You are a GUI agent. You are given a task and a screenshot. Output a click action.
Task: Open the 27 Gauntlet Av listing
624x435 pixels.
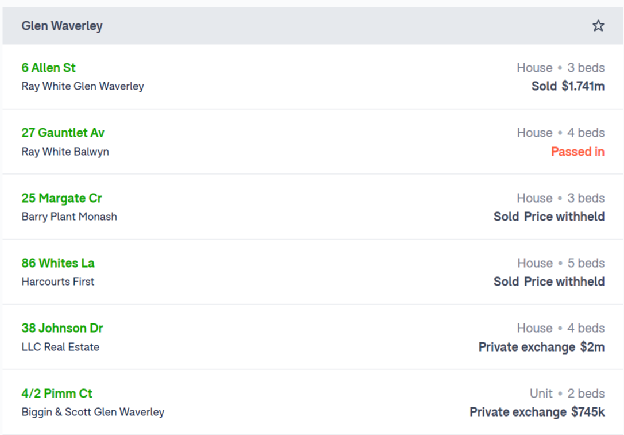(63, 133)
